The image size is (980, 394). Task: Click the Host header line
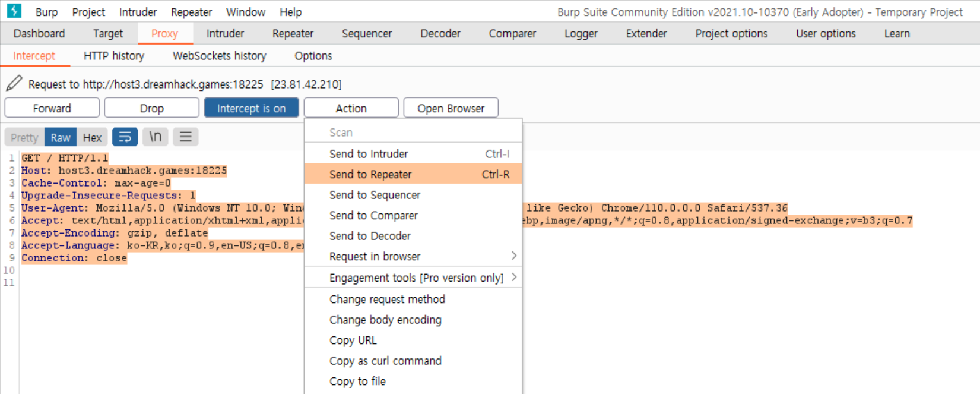tap(124, 171)
